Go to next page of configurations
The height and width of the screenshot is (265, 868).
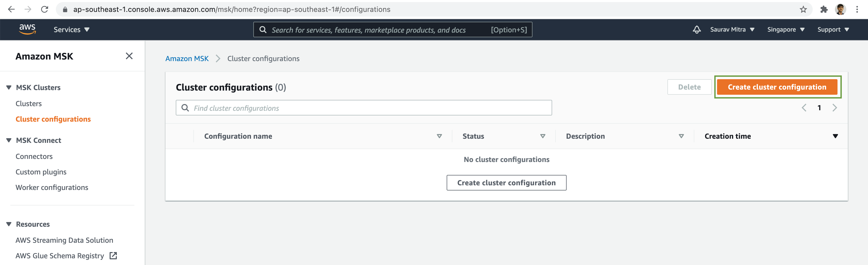(835, 108)
